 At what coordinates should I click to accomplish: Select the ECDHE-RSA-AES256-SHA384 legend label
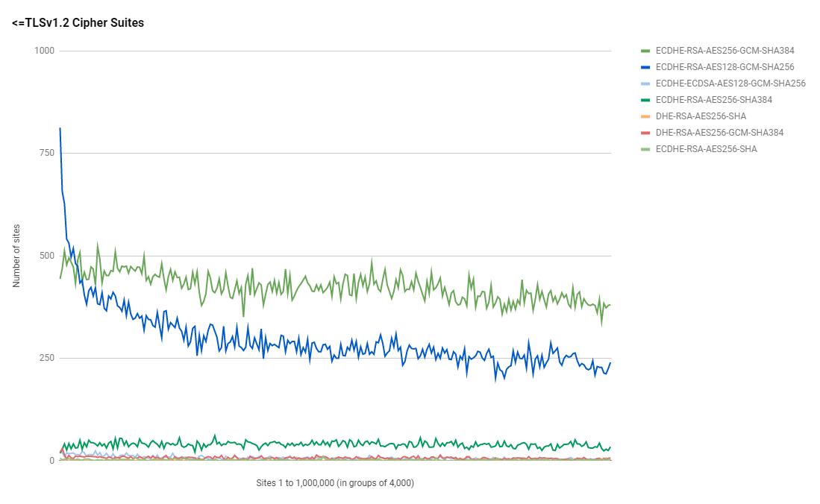[713, 101]
